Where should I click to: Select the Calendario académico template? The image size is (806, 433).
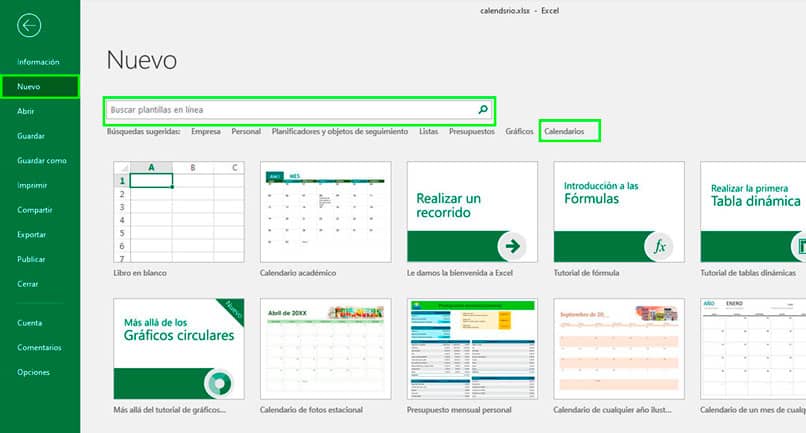point(325,212)
